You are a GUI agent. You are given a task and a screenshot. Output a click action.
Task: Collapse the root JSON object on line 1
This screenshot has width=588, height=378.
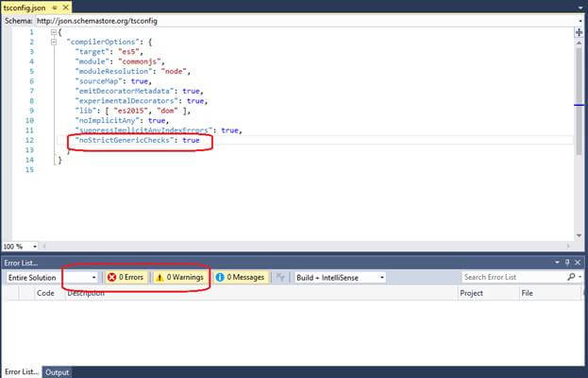tap(54, 32)
